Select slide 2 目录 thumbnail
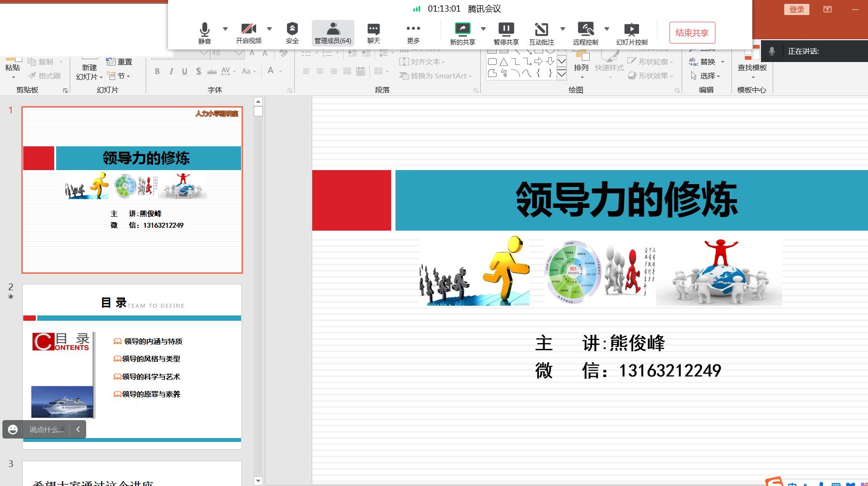The height and width of the screenshot is (486, 868). [132, 366]
